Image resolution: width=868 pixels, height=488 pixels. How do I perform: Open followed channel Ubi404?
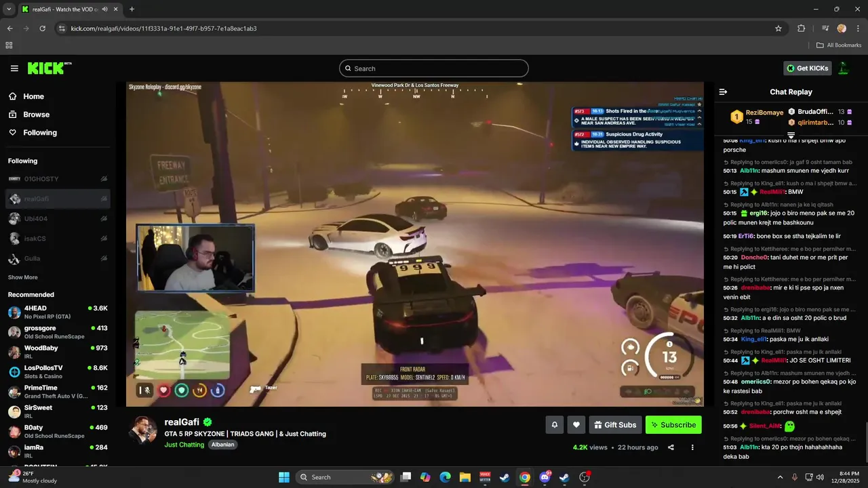(x=58, y=219)
